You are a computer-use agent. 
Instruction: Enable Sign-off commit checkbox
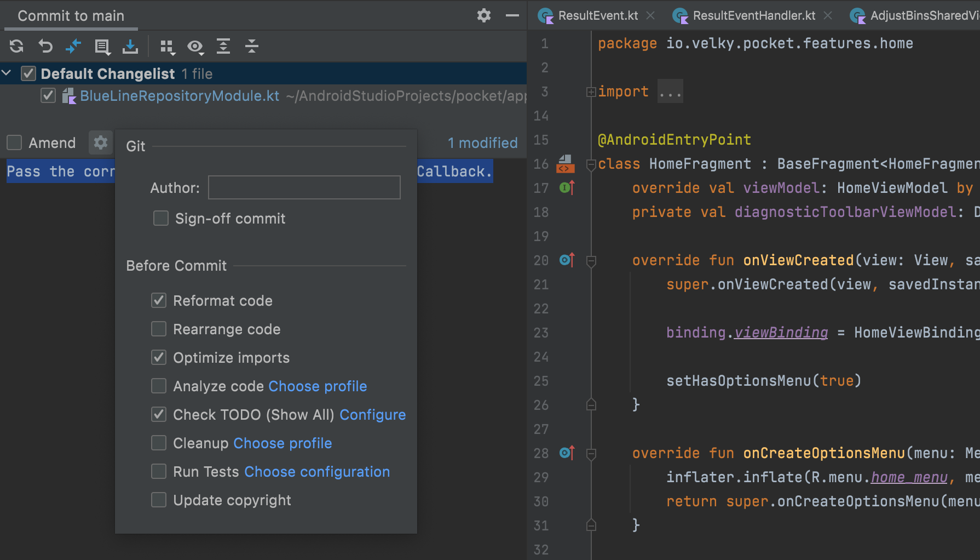tap(161, 219)
